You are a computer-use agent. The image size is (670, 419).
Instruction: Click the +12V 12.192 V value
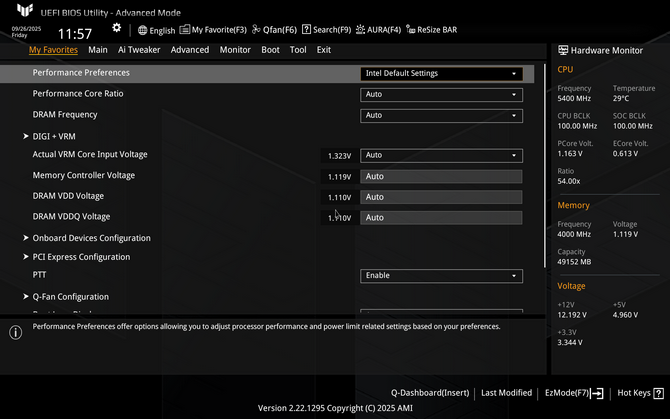click(x=572, y=315)
